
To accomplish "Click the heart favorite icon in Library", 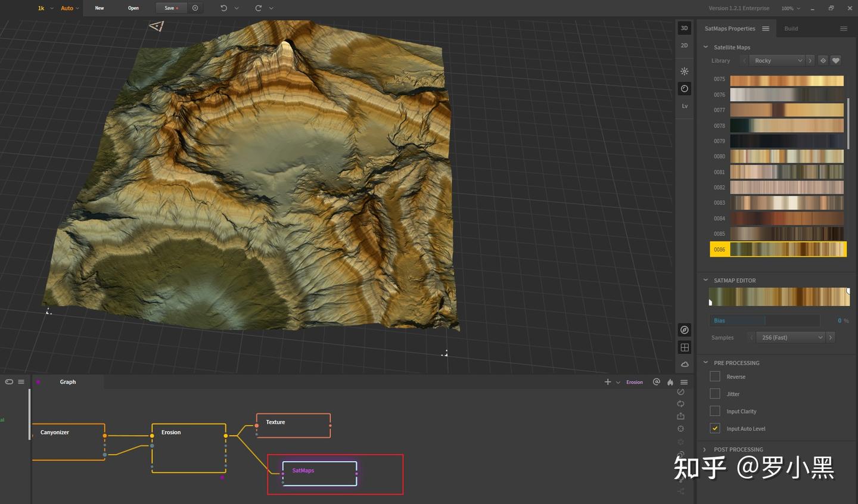I will (836, 61).
